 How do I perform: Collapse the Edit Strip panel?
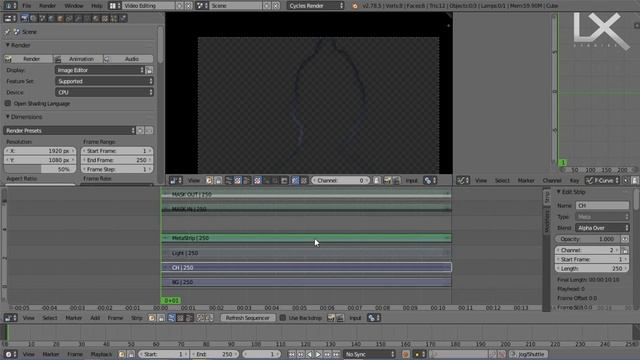(559, 192)
